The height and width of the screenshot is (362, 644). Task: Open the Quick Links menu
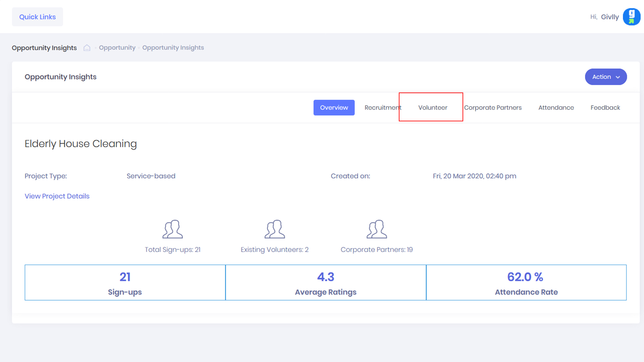(x=37, y=17)
